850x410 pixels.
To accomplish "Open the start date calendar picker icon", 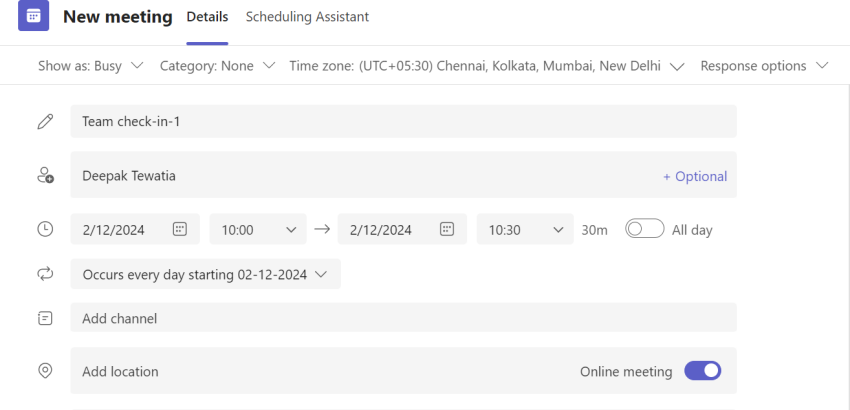I will (180, 229).
